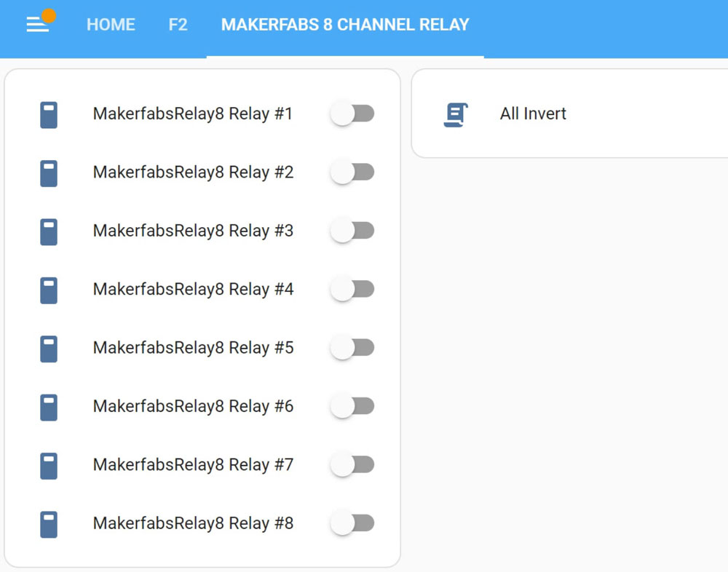Toggle MakerfabsRelay8 Relay #2 on
728x572 pixels.
click(x=352, y=172)
